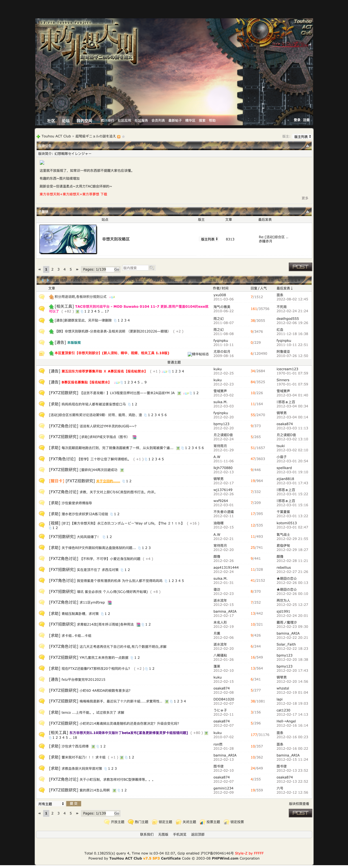Click the 登录 login link
Image resolution: width=348 pixels, height=868 pixels.
coord(297,120)
